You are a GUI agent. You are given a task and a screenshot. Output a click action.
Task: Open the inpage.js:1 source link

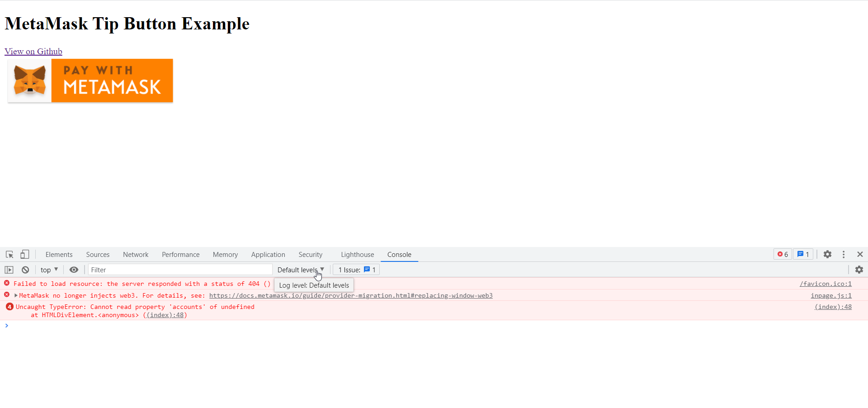[831, 295]
